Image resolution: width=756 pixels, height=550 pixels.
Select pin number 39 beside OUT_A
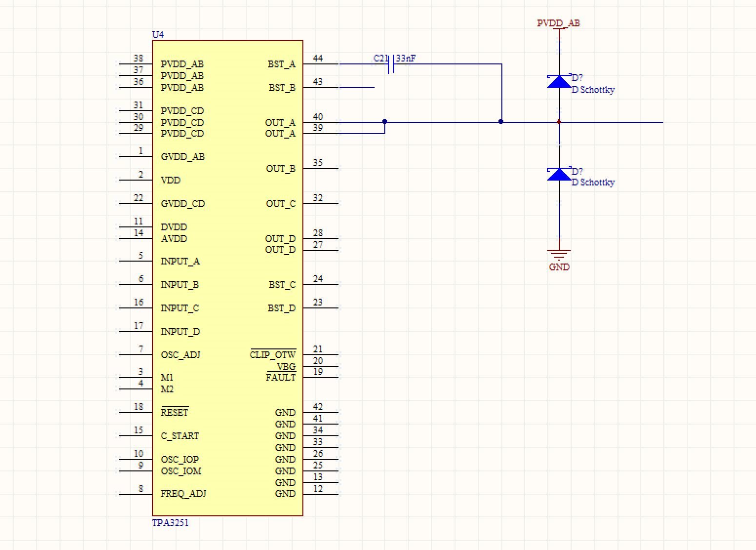point(318,127)
